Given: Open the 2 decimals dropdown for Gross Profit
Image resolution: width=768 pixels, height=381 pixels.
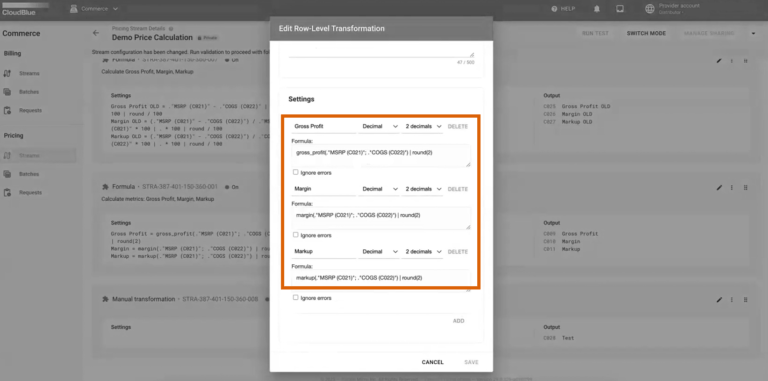Looking at the screenshot, I should click(422, 126).
